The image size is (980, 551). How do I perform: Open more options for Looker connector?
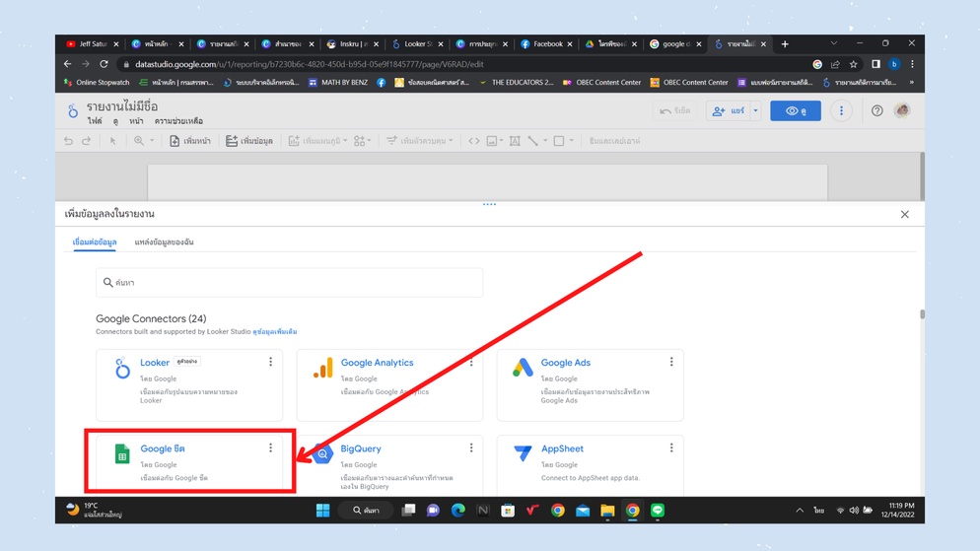[x=270, y=362]
